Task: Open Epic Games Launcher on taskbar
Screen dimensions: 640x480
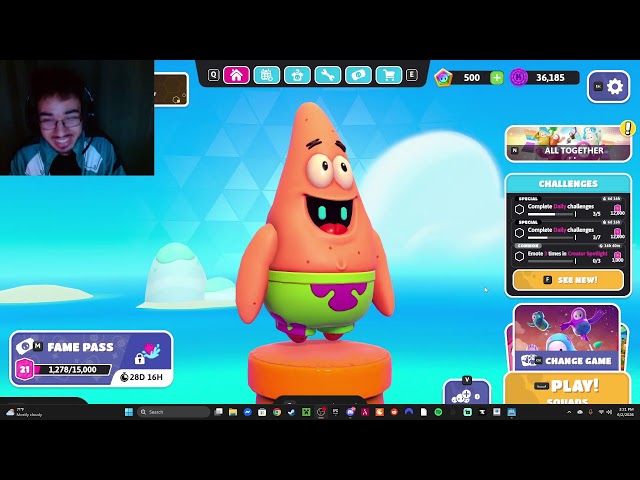Action: (x=336, y=412)
